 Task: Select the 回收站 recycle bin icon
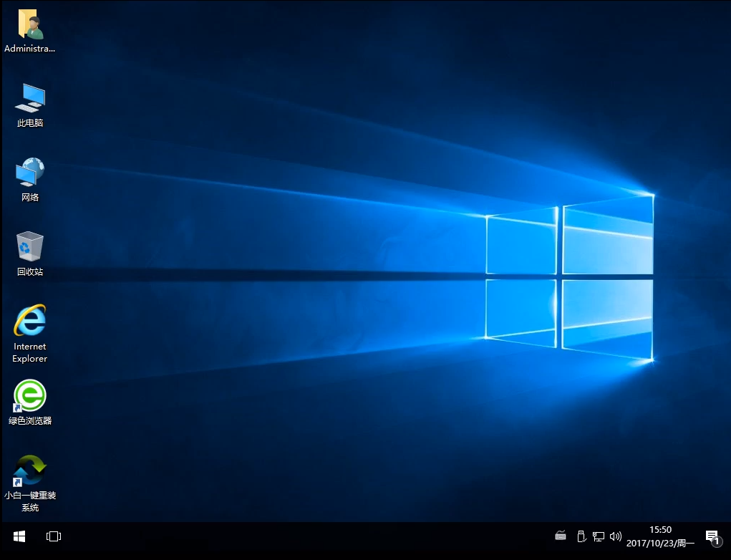[x=30, y=254]
